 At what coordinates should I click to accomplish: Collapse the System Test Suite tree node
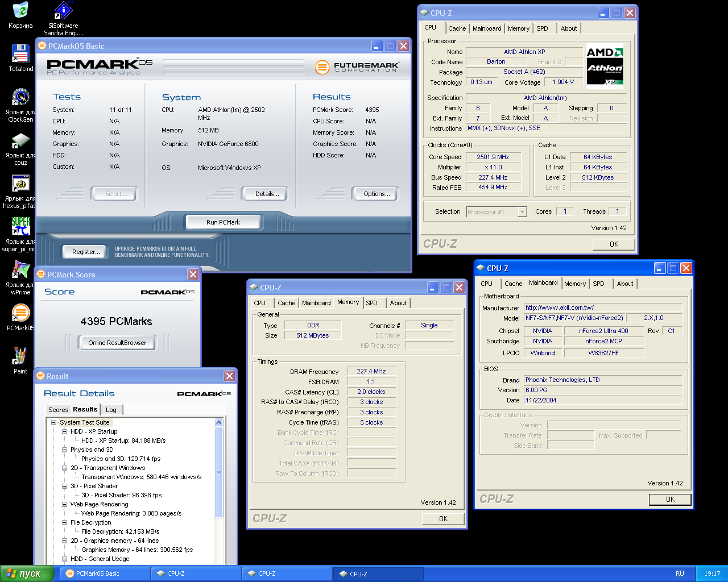[53, 422]
